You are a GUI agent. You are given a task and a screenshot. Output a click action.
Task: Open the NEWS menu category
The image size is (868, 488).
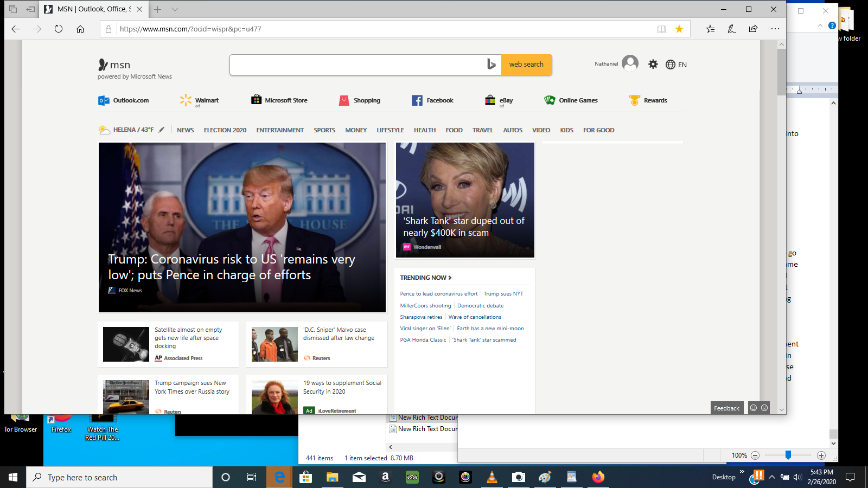coord(186,130)
